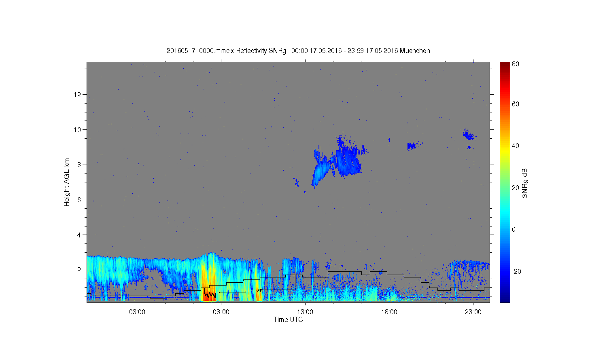The image size is (607, 364).
Task: Click the dark red top of the colorbar
Action: point(505,66)
